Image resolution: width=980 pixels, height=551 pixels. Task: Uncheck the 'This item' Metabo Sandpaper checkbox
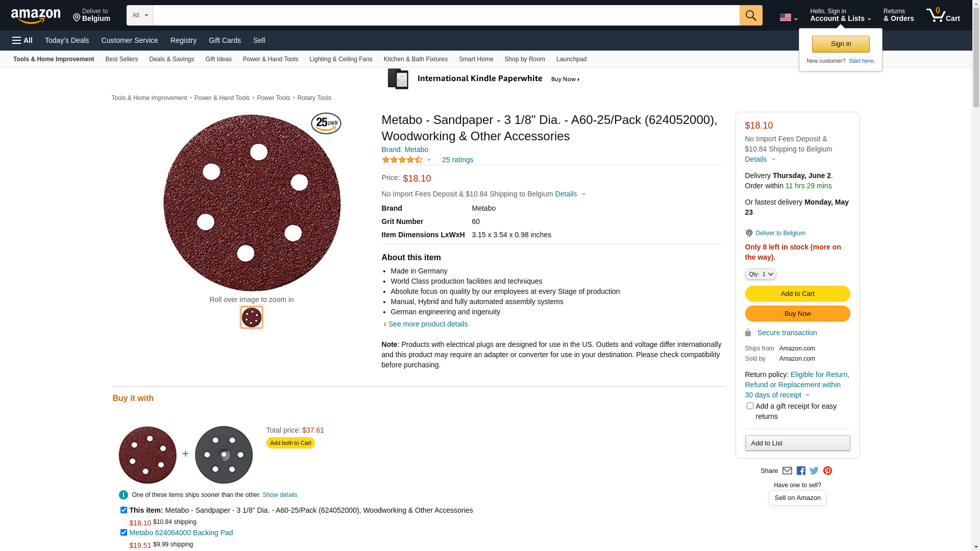(x=124, y=510)
